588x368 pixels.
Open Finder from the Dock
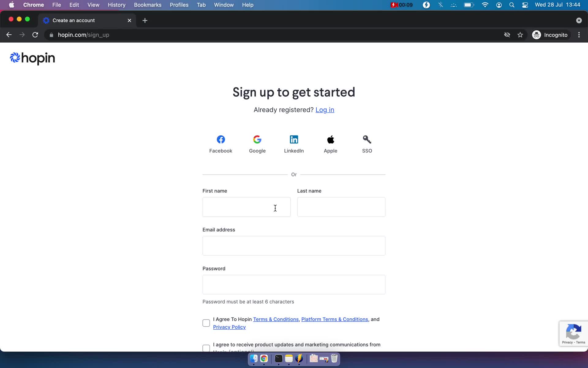[x=254, y=358]
